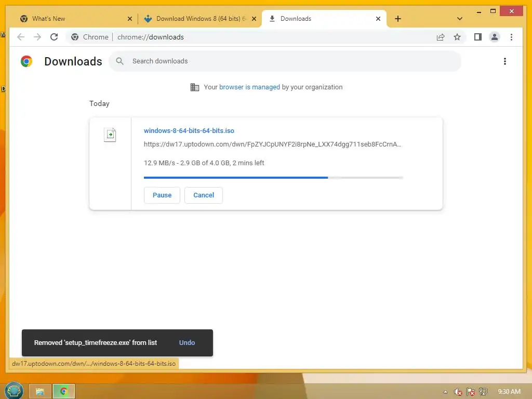
Task: Close the Download Windows 8 tab
Action: 254,19
